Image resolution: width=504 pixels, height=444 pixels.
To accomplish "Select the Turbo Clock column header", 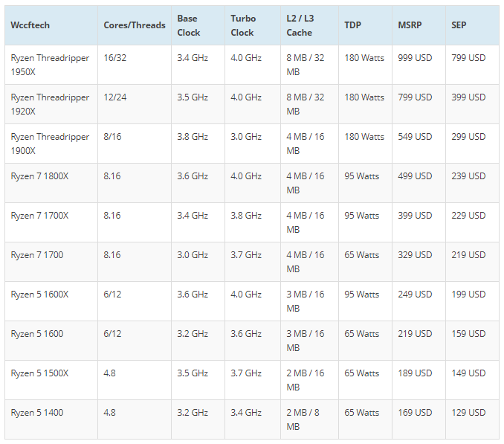I will (x=242, y=25).
